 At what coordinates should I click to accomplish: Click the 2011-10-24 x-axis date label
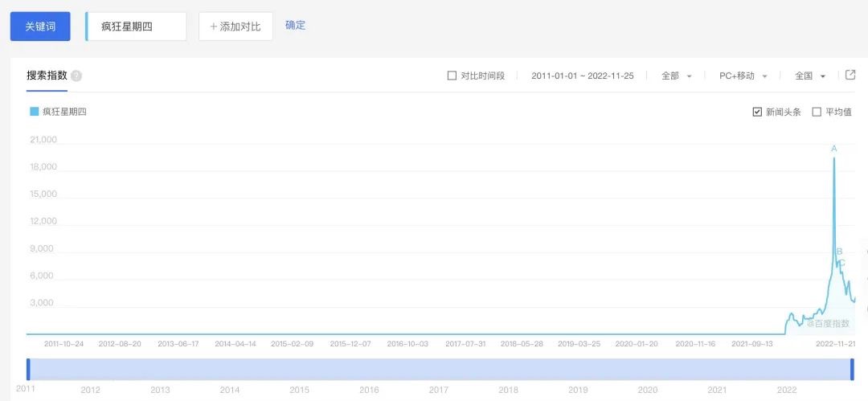click(63, 344)
